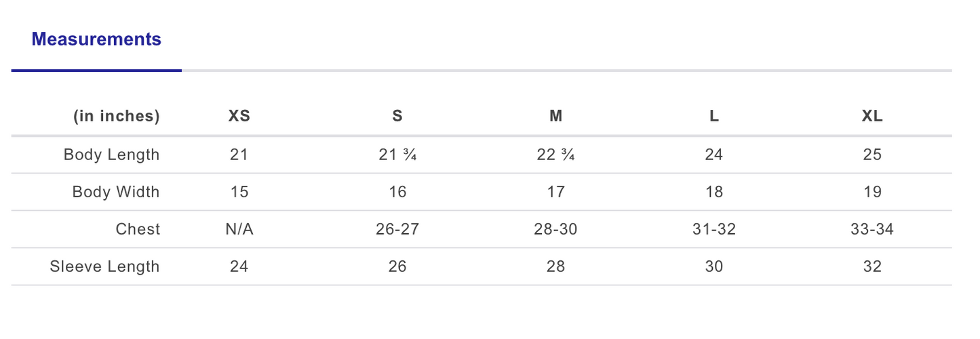
Task: Select the L size column header
Action: [x=714, y=116]
